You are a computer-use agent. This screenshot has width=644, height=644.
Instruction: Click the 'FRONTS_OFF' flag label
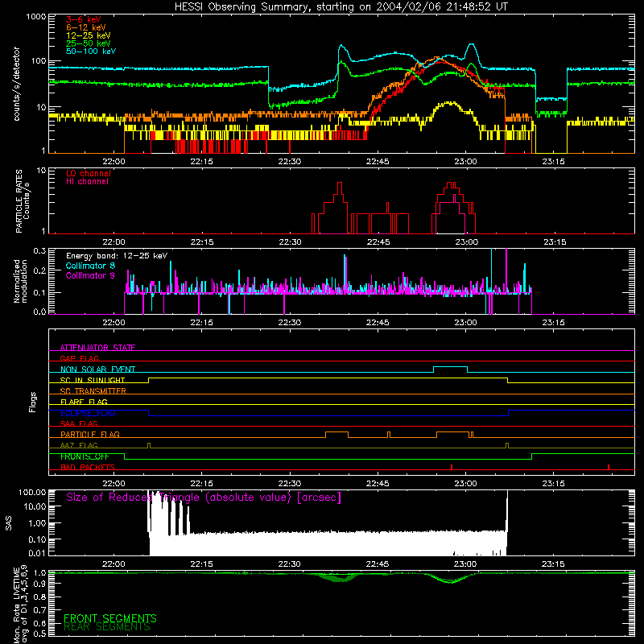(85, 456)
